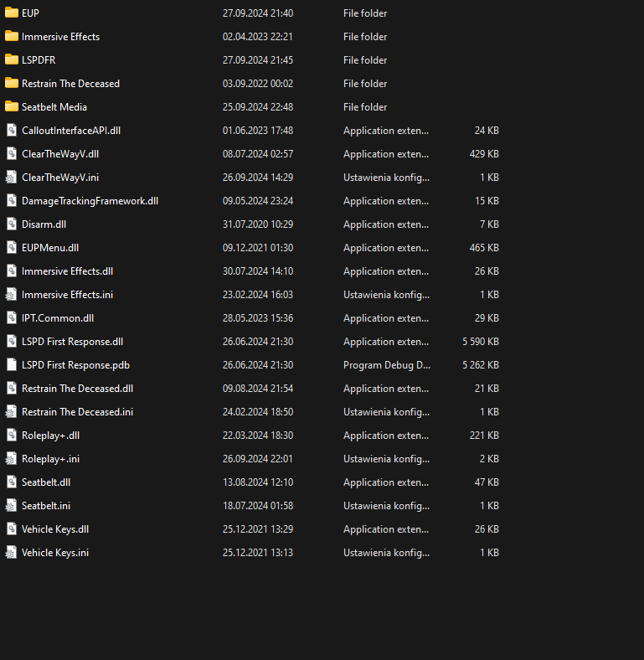Click the Immersive Effects folder icon
The width and height of the screenshot is (644, 660).
[12, 37]
